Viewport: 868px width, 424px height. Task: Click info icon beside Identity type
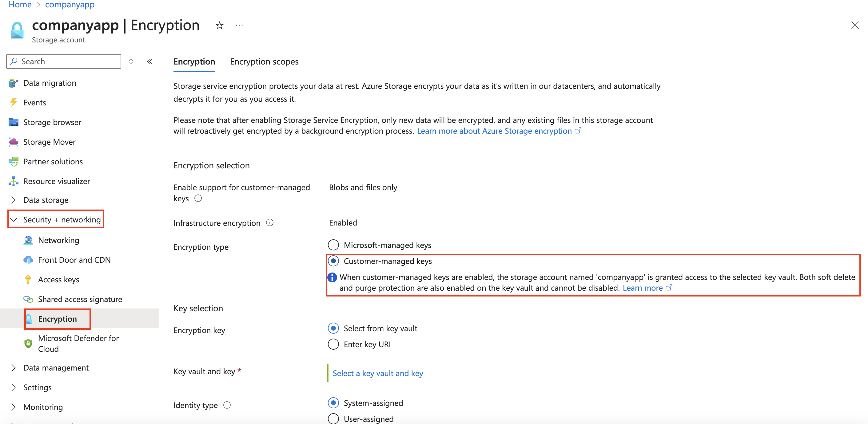[227, 405]
